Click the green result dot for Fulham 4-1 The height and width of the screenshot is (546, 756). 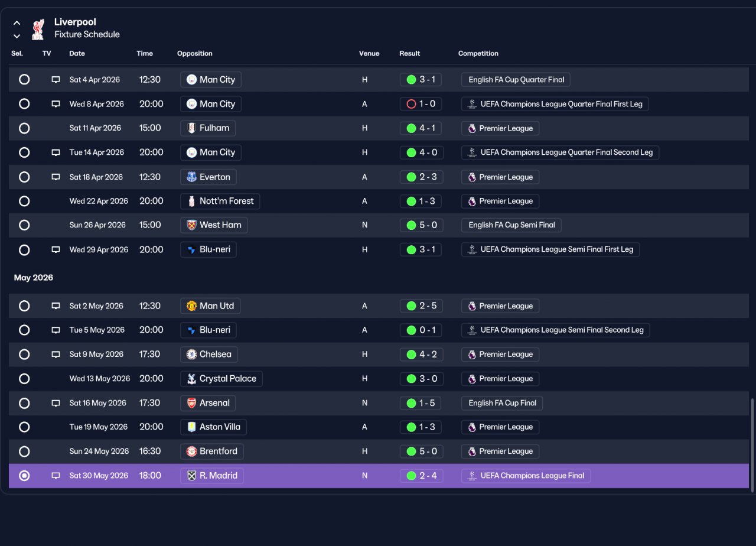tap(412, 128)
